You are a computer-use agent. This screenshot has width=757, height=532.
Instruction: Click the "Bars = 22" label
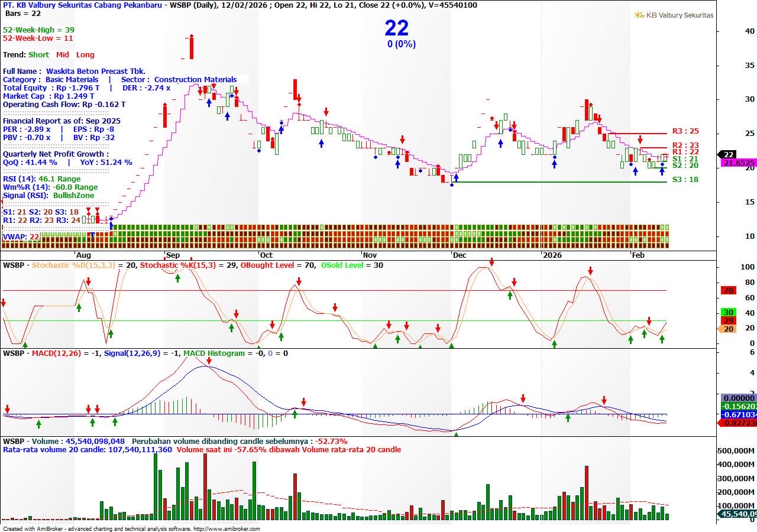click(x=23, y=13)
